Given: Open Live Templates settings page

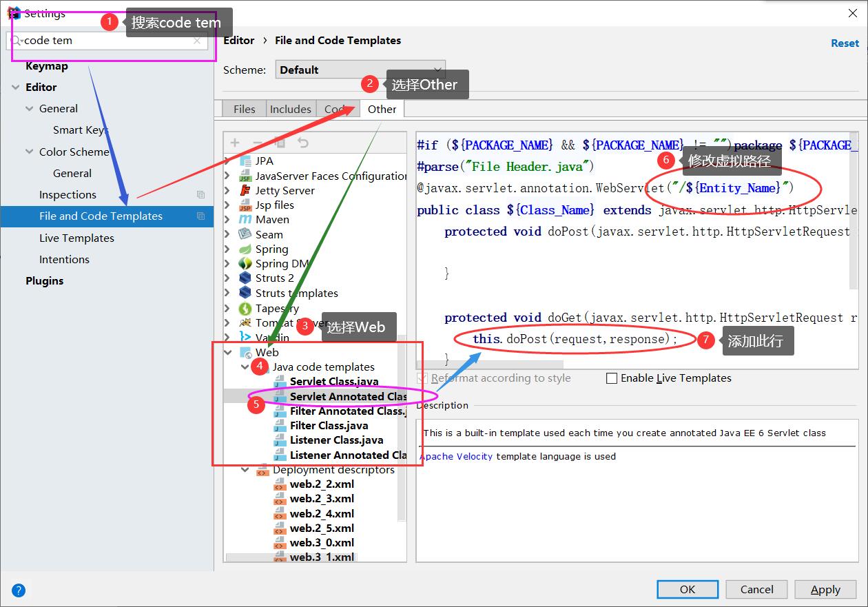Looking at the screenshot, I should tap(76, 238).
